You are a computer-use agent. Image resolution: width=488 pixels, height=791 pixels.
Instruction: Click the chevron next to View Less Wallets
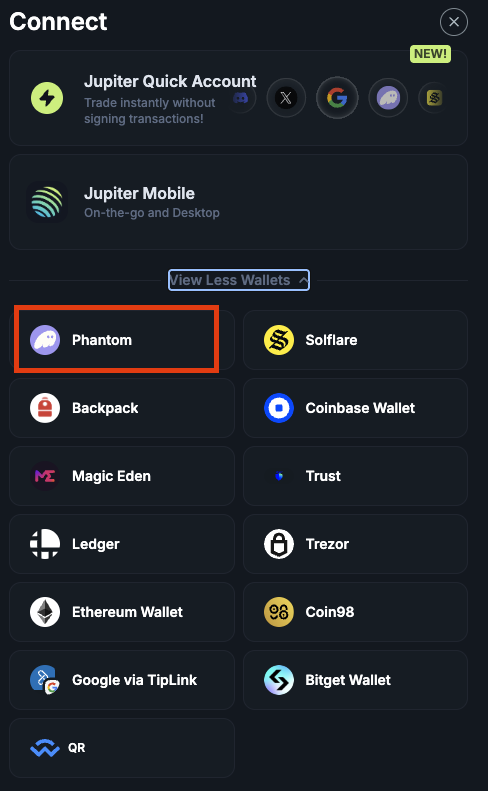pyautogui.click(x=303, y=280)
